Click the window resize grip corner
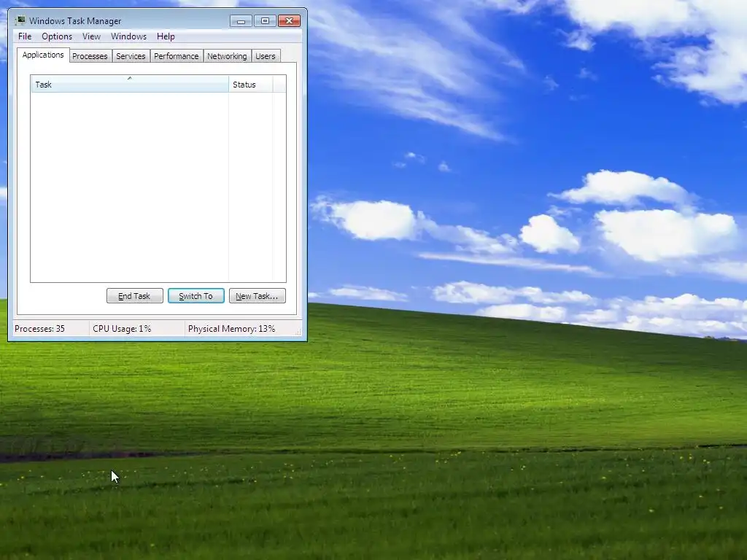747x560 pixels. click(x=298, y=332)
